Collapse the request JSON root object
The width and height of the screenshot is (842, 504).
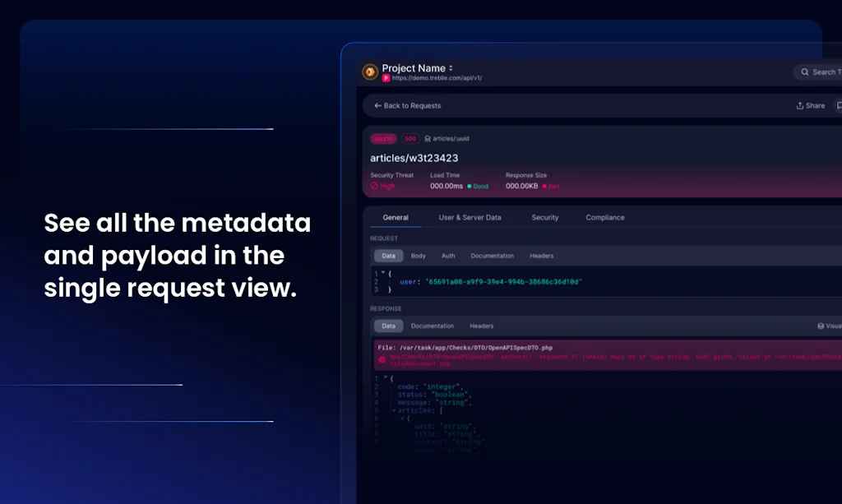pos(383,273)
